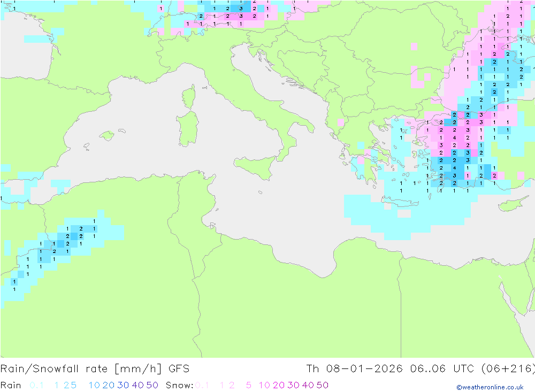The width and height of the screenshot is (535, 392).
Task: Click the "Rain" legend label
Action: point(11,385)
